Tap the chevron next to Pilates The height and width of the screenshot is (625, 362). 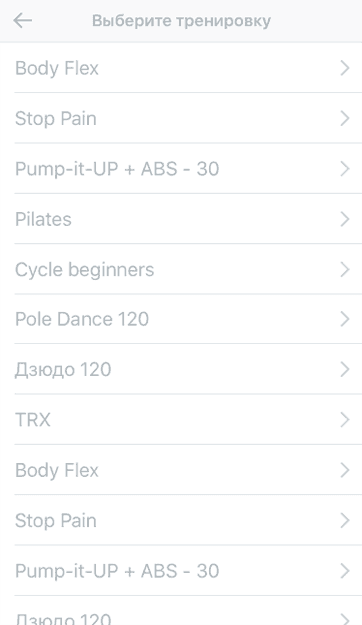pos(345,219)
